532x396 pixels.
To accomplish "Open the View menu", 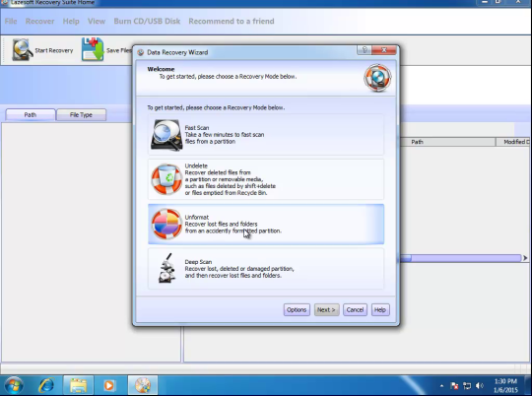I will point(97,21).
